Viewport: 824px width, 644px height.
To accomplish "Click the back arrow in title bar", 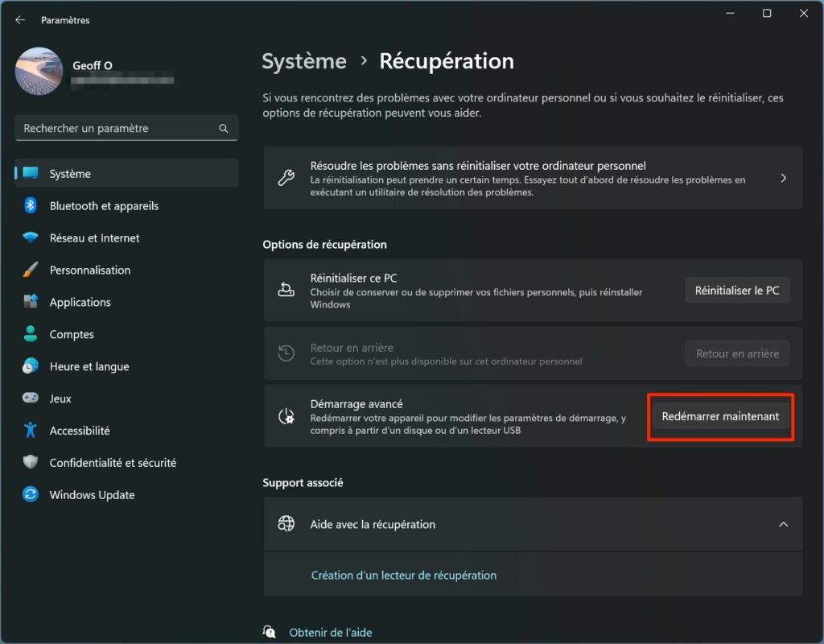I will click(20, 19).
